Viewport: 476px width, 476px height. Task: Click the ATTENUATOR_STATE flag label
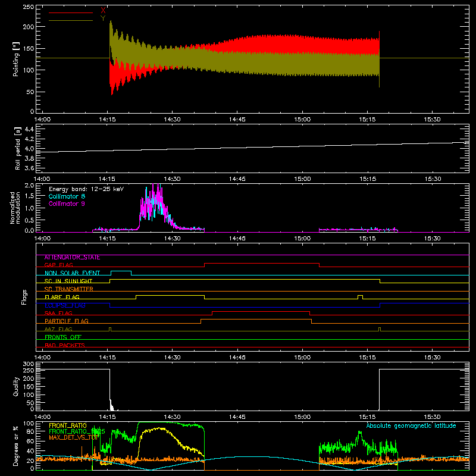click(72, 258)
